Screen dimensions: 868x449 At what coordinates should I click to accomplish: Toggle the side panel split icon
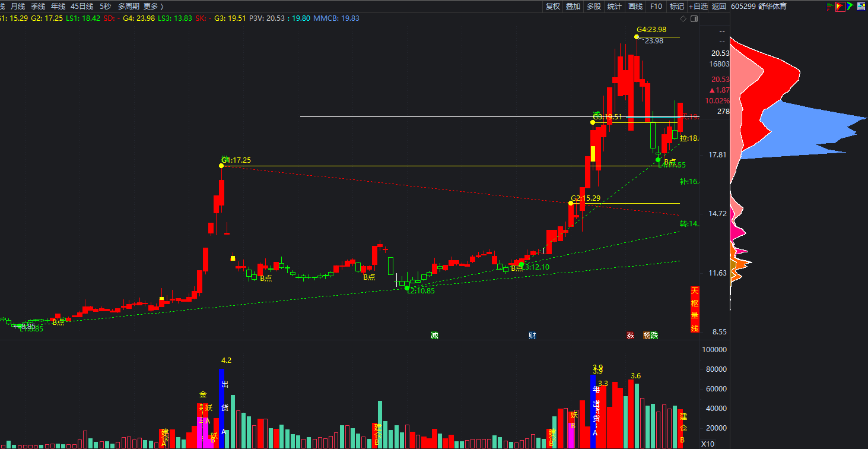693,19
